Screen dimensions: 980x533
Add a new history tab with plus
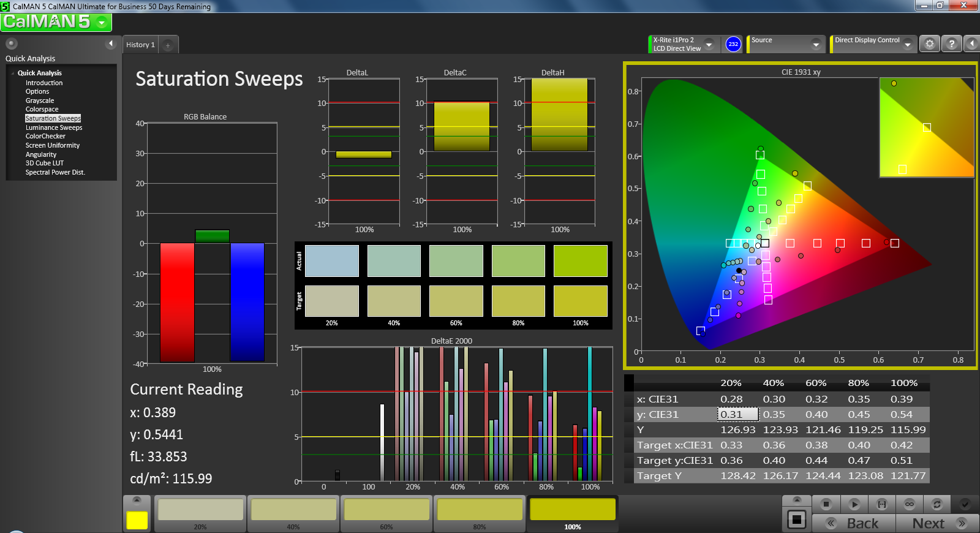click(x=168, y=45)
